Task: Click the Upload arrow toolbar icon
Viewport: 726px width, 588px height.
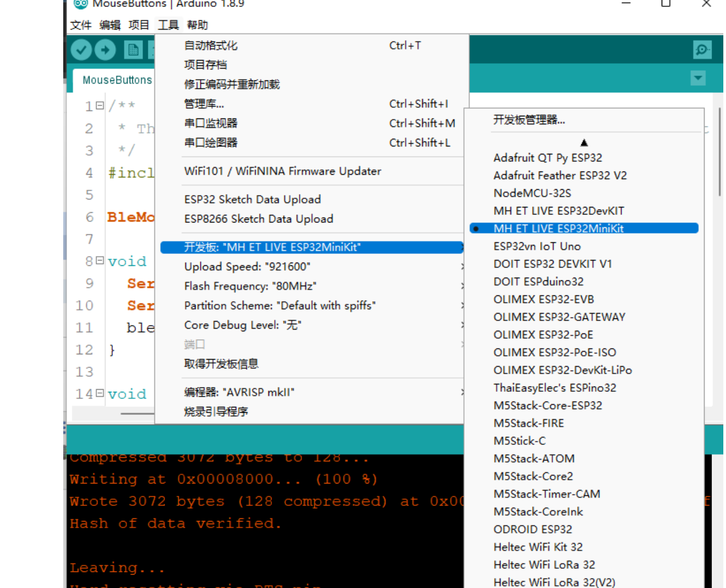Action: [x=105, y=50]
